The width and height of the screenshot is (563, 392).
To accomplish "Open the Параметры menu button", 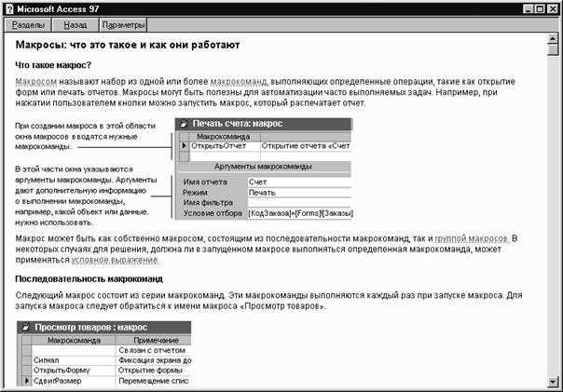I will click(123, 25).
